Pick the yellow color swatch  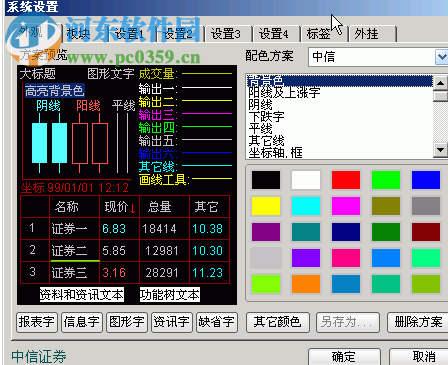[x=266, y=206]
